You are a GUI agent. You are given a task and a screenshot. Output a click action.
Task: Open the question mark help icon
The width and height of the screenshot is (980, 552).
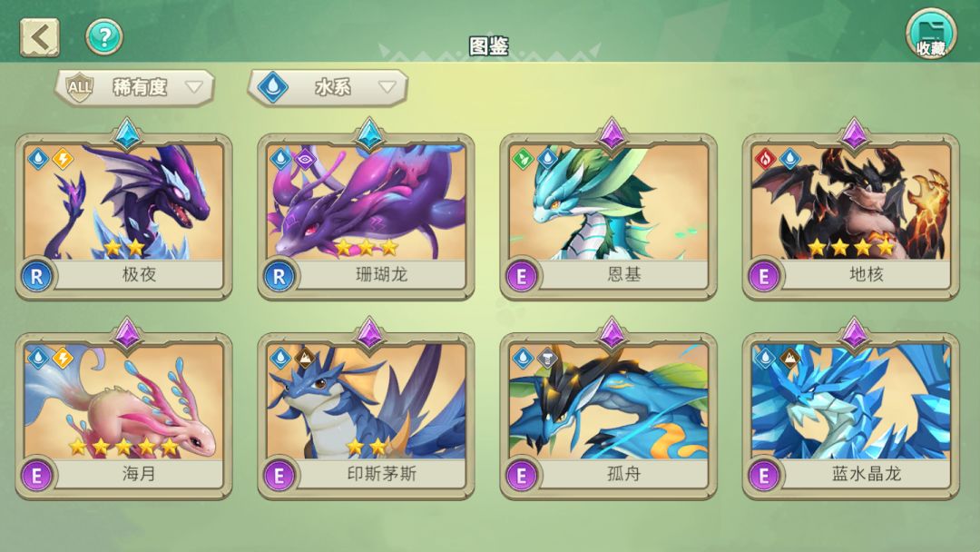pos(103,37)
